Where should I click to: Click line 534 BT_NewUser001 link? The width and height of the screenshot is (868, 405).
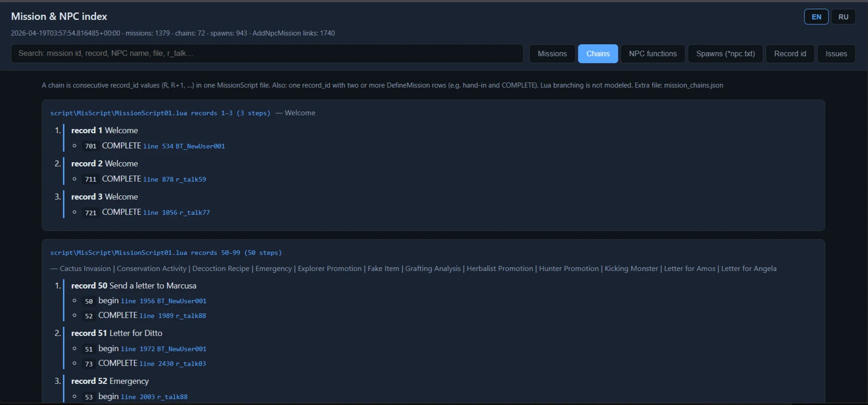click(184, 147)
